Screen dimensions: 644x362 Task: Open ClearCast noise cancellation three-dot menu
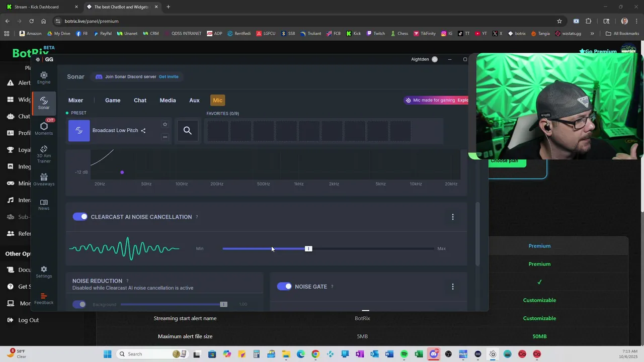[x=453, y=217]
